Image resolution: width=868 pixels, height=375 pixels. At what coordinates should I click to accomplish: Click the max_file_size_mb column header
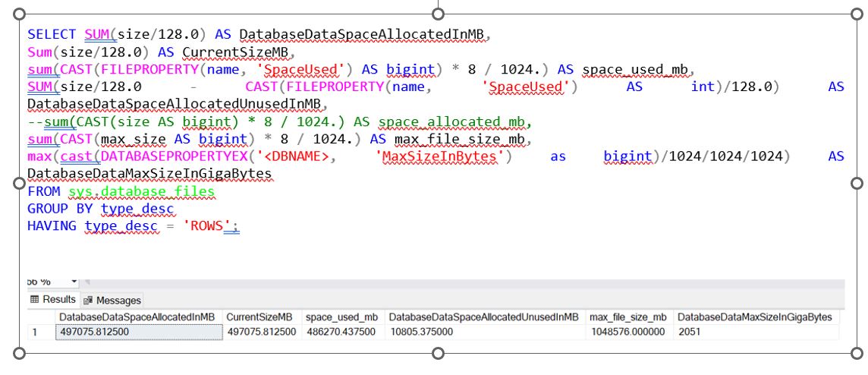(x=627, y=317)
